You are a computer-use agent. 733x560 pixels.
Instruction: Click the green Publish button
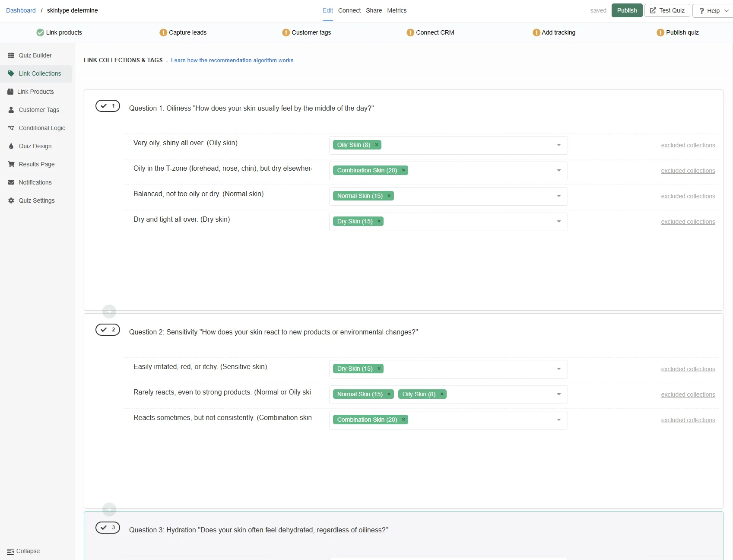click(x=627, y=10)
